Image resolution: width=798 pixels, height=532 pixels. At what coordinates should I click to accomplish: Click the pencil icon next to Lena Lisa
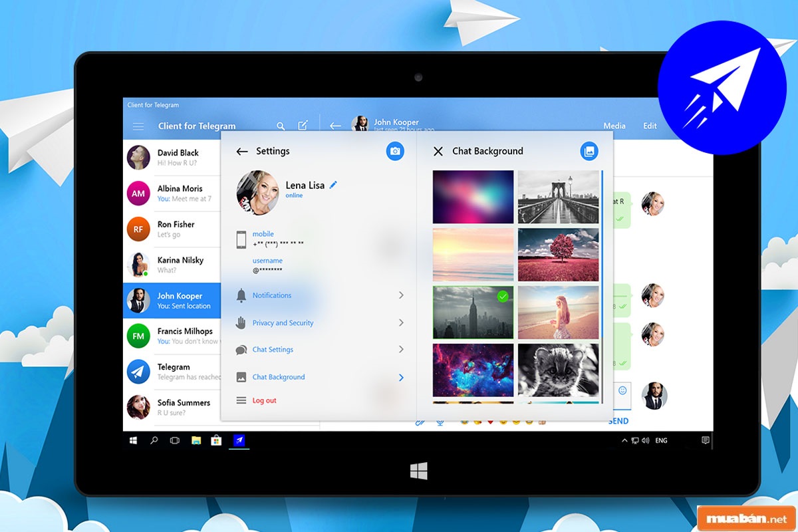coord(333,185)
